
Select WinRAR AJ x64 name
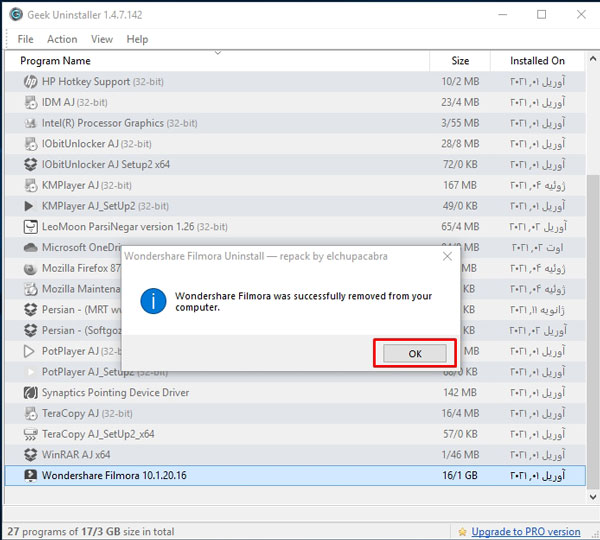click(x=76, y=455)
